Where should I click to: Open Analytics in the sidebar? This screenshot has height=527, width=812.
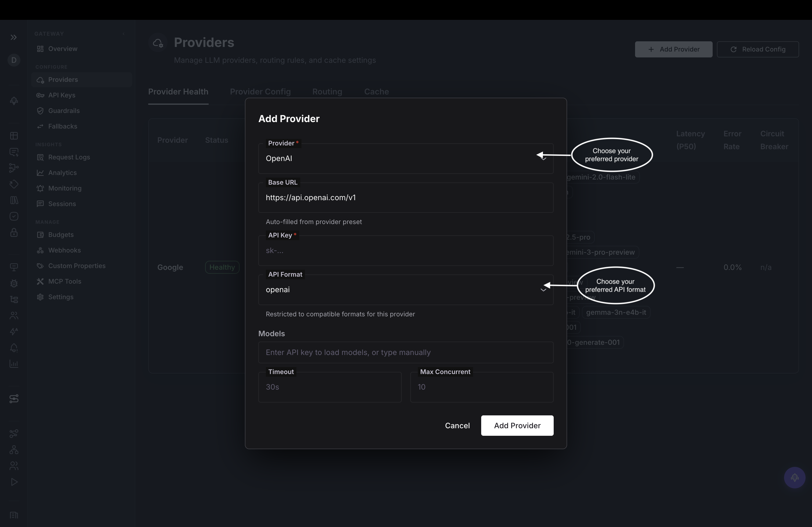pyautogui.click(x=81, y=173)
